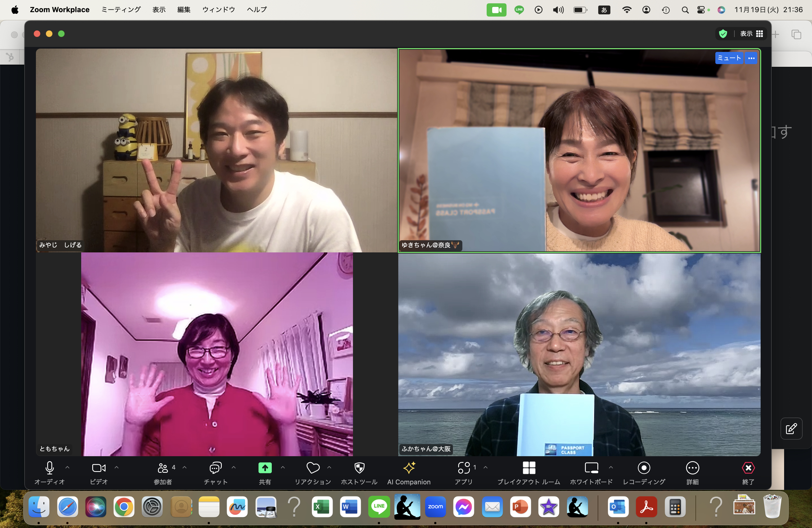Toggle camera with the Video button
Viewport: 812px width, 528px height.
coord(99,468)
